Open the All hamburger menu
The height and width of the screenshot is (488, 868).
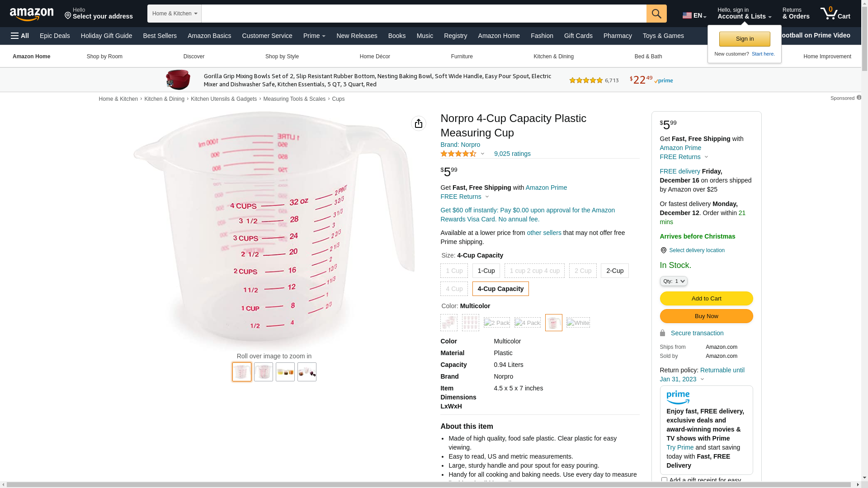[20, 36]
